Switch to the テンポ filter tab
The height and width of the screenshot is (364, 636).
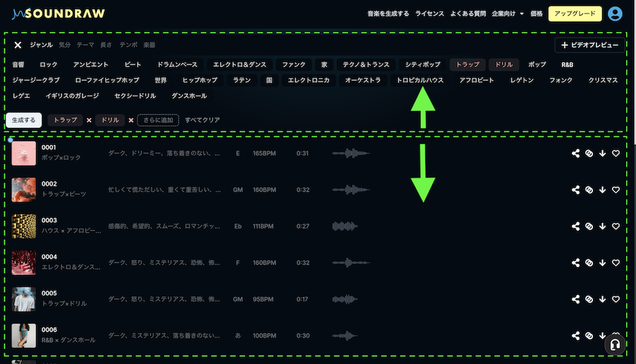pos(128,45)
